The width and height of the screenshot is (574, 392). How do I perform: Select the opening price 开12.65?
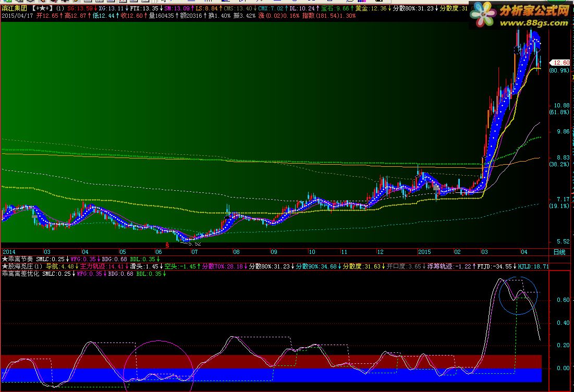click(47, 16)
